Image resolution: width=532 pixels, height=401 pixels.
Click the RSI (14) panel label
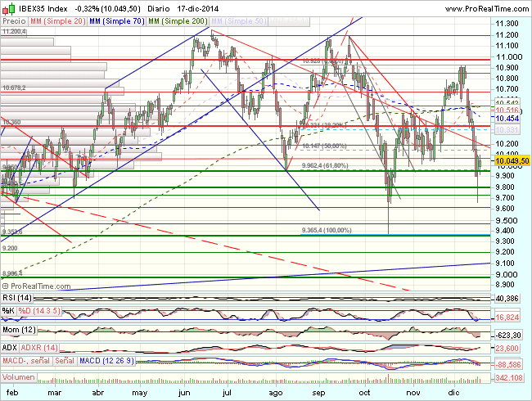click(17, 298)
